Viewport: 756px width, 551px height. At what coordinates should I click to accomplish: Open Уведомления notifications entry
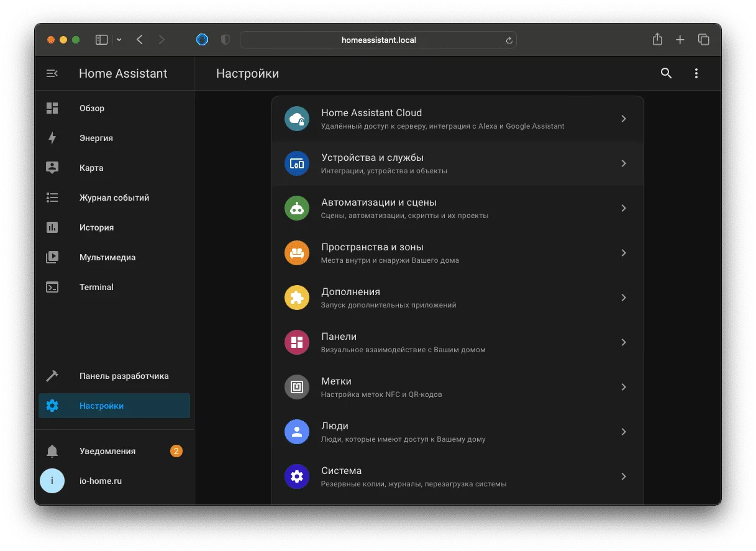pos(114,451)
